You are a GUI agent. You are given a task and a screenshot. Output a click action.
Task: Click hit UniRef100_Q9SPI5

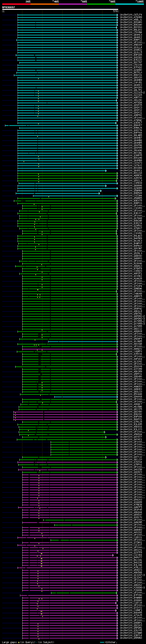pyautogui.click(x=131, y=106)
